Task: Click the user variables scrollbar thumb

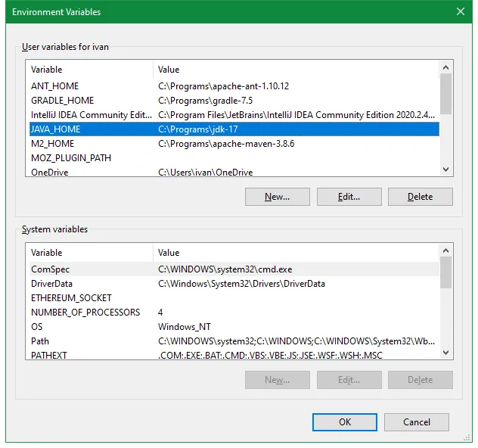Action: 445,94
